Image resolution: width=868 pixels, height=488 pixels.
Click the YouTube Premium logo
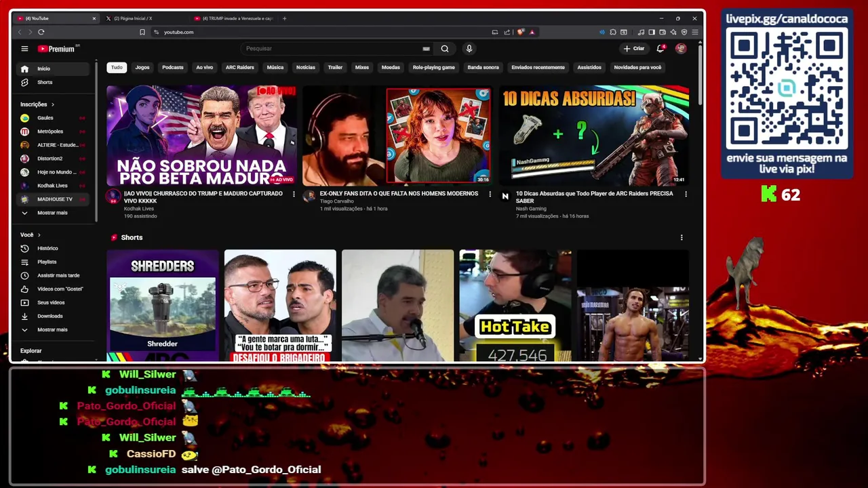[x=58, y=49]
